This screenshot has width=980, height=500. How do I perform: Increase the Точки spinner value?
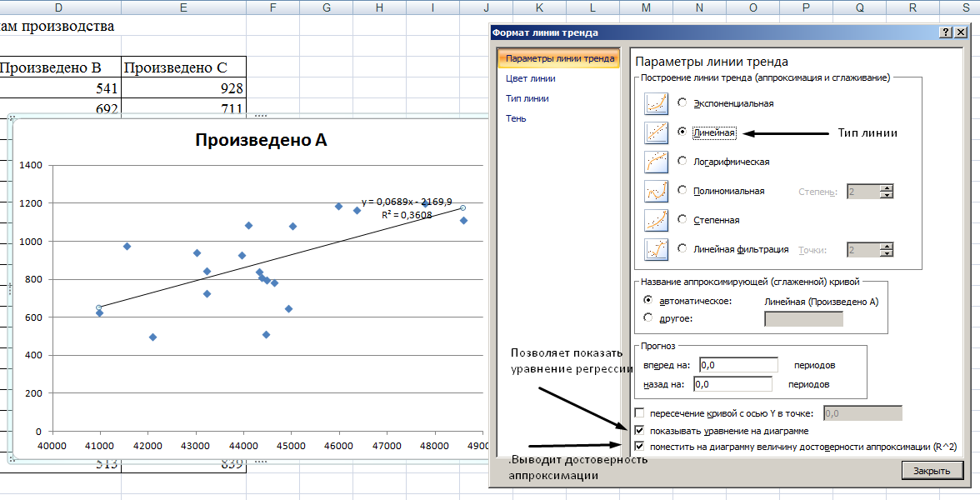click(x=887, y=247)
